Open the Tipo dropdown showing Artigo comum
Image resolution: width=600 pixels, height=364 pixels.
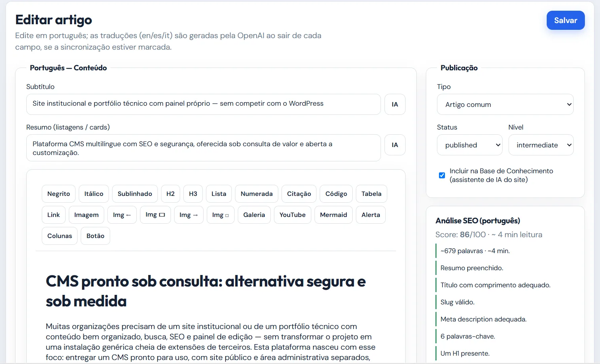[505, 105]
